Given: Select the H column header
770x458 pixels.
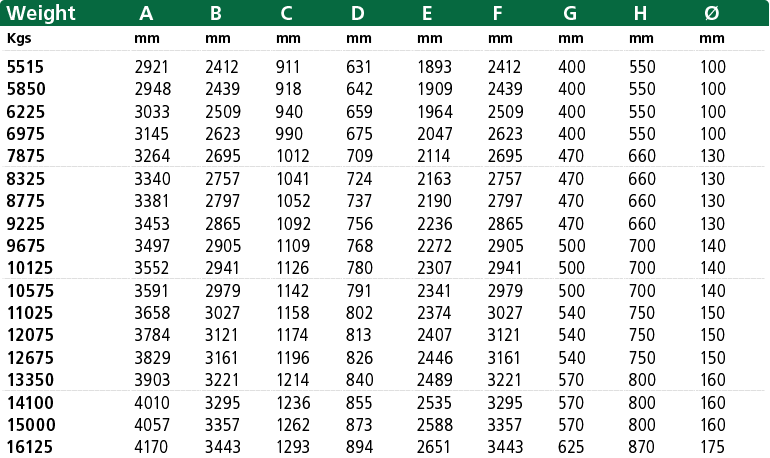Looking at the screenshot, I should (x=640, y=13).
